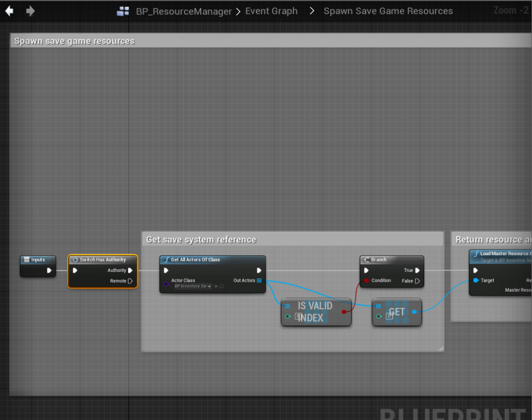Click the function icon on Get All Actors Of Class
Viewport: 532px width, 420px height.
point(166,260)
